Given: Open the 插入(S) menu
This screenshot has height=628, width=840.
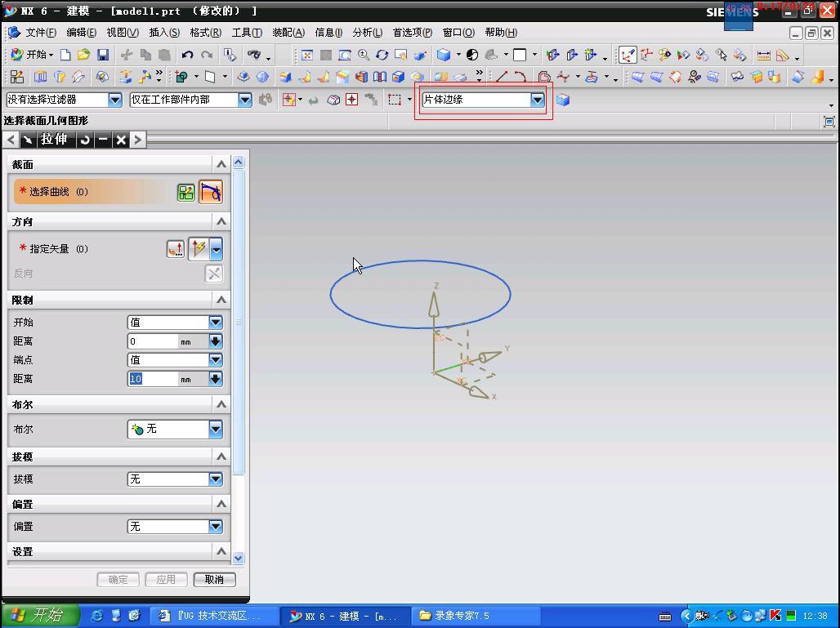Looking at the screenshot, I should tap(164, 33).
